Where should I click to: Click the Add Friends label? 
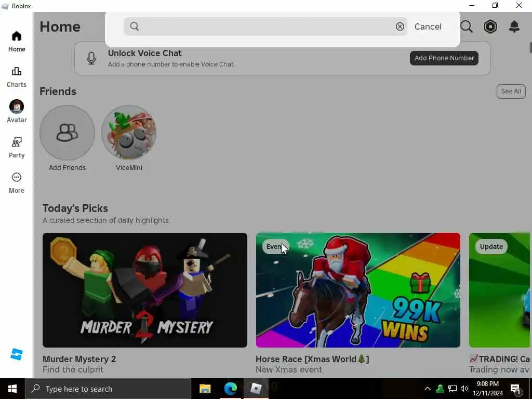click(67, 168)
